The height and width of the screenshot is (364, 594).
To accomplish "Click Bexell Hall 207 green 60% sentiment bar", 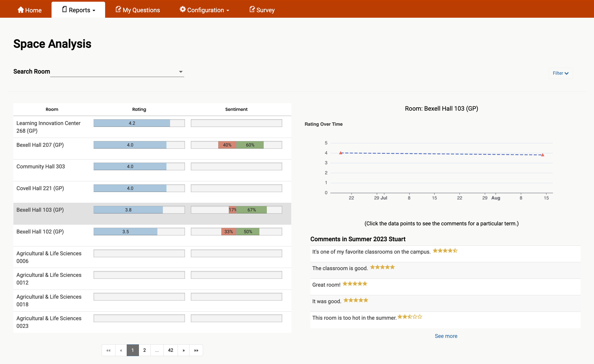I will [250, 145].
